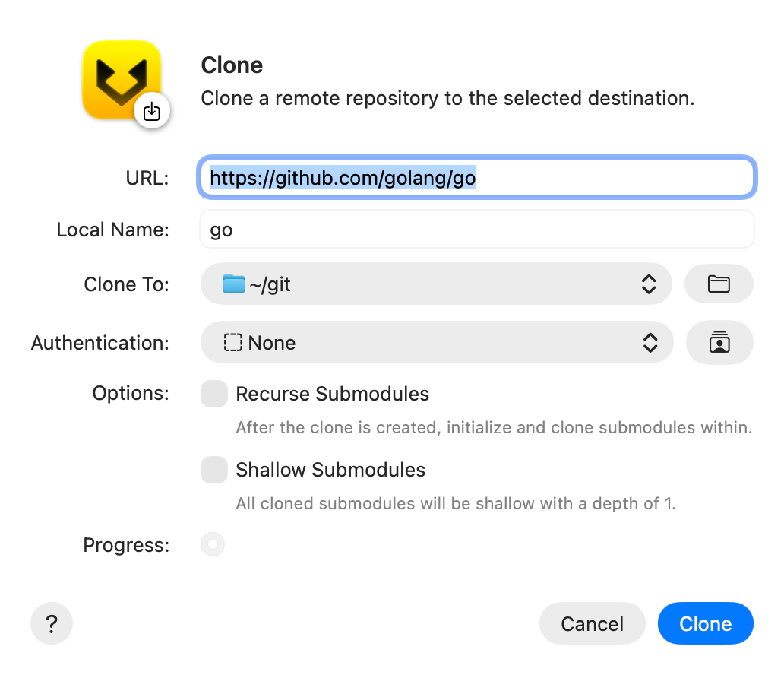The image size is (784, 675).
Task: Focus the Local Name field
Action: click(477, 230)
